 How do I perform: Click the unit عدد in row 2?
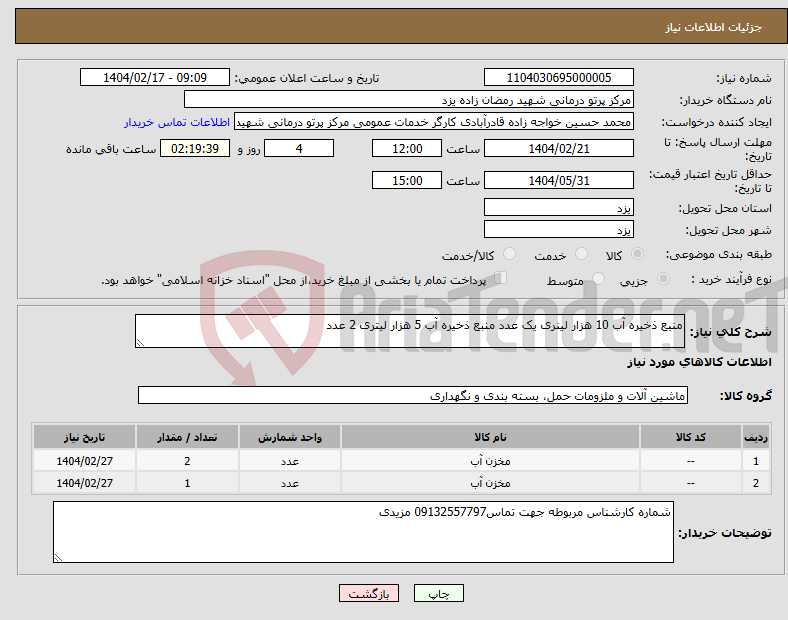(x=289, y=483)
